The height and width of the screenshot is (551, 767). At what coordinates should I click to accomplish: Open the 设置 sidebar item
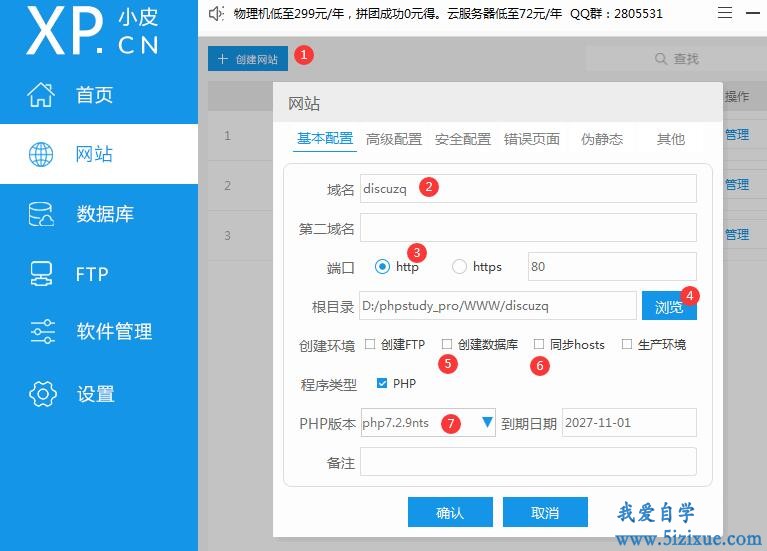pos(99,393)
